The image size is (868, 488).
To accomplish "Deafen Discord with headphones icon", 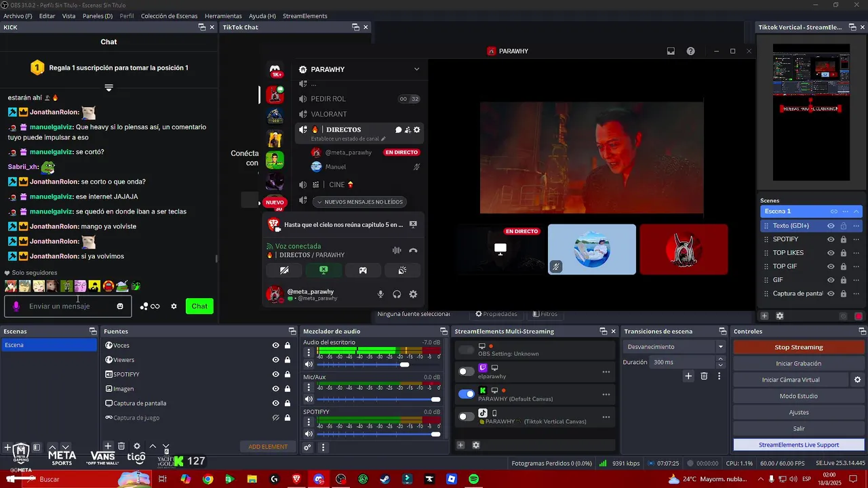I will pyautogui.click(x=397, y=294).
